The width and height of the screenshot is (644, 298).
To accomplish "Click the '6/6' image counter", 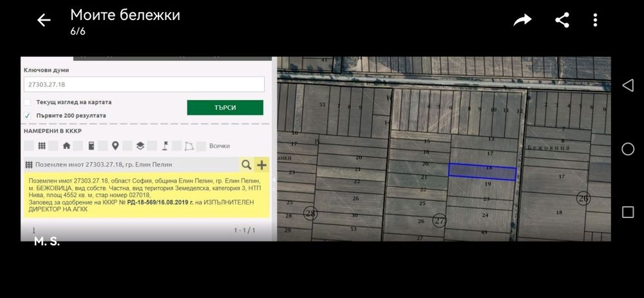I will click(78, 32).
